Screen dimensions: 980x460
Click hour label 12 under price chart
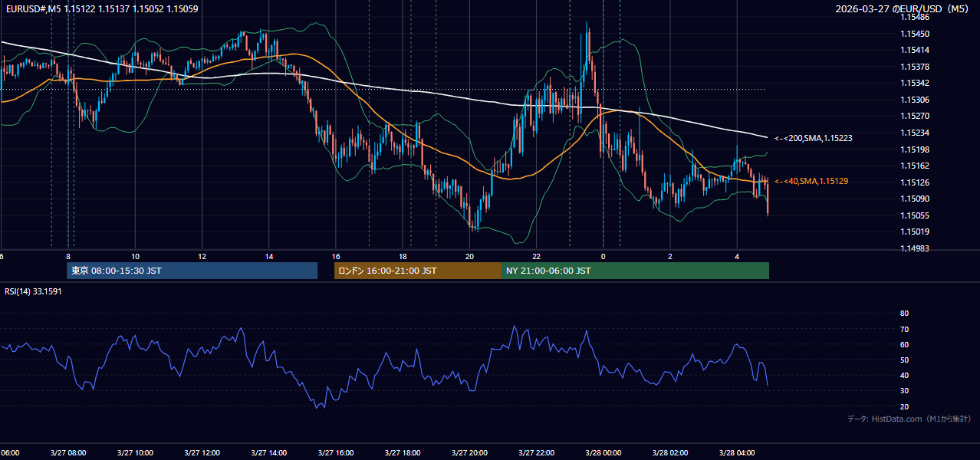coord(202,256)
